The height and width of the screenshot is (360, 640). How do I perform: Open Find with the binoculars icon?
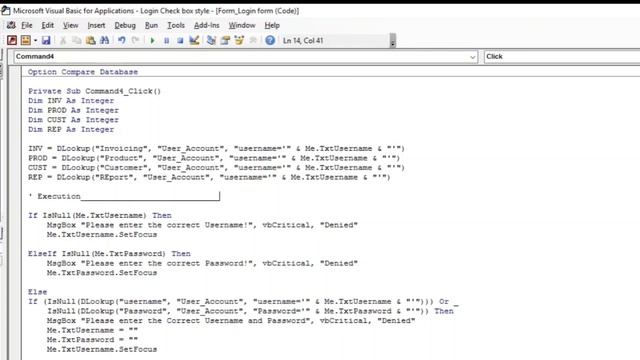coord(104,40)
